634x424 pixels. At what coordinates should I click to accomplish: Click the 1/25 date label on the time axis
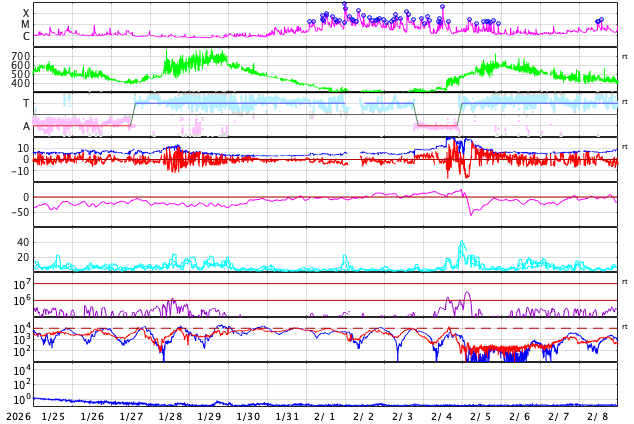(x=53, y=416)
